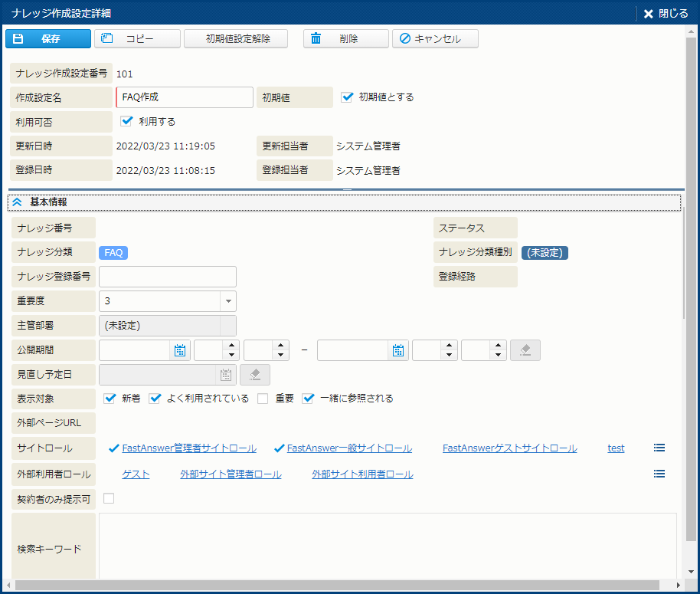Click the FastAnswerゲストサイトロール link

(509, 448)
